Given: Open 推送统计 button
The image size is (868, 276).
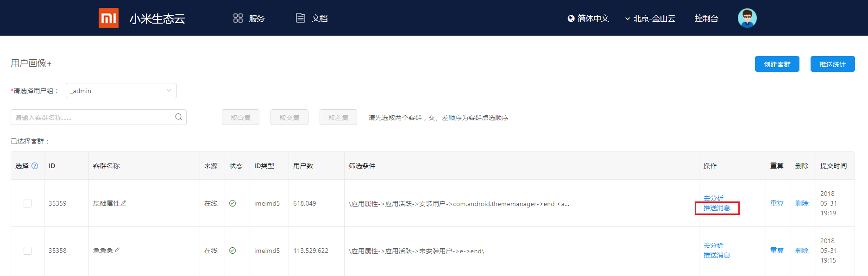Looking at the screenshot, I should 832,64.
